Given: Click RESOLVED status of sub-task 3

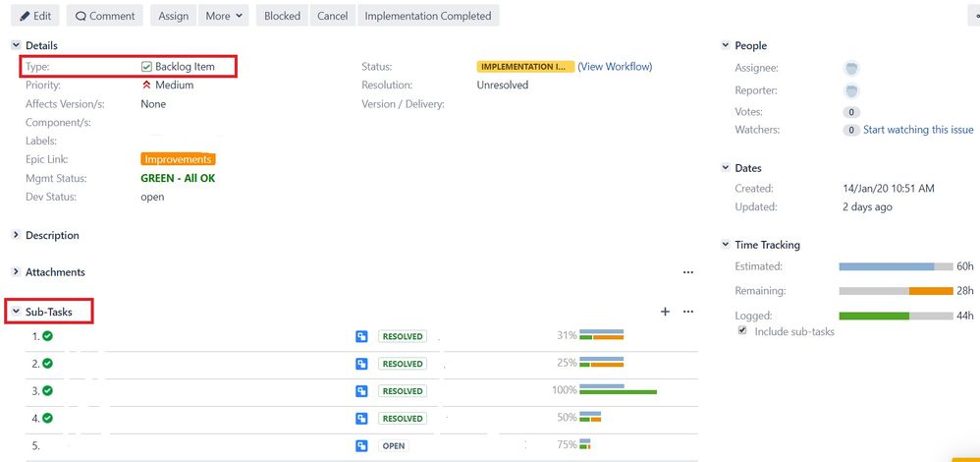Looking at the screenshot, I should [403, 390].
